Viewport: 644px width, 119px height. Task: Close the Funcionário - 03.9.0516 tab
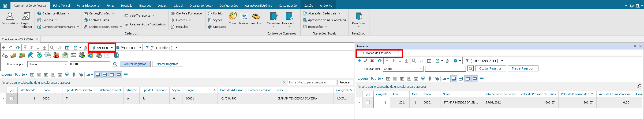click(x=37, y=39)
